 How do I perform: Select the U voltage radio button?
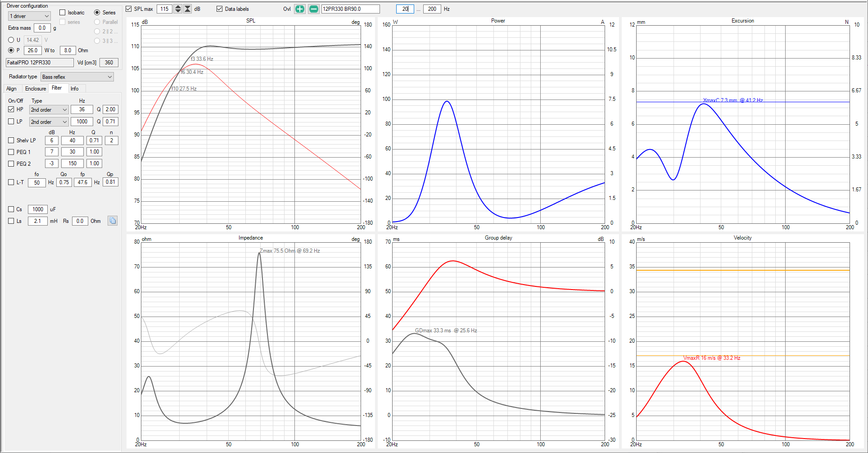click(11, 40)
